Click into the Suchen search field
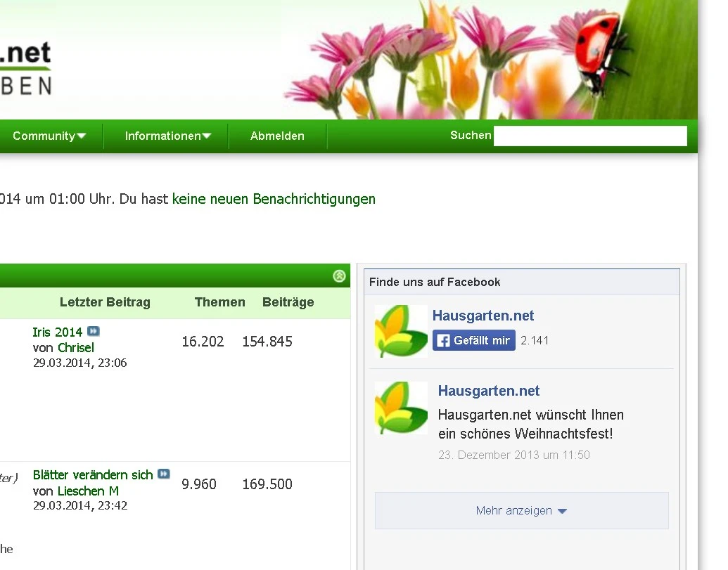The height and width of the screenshot is (570, 728). tap(589, 136)
